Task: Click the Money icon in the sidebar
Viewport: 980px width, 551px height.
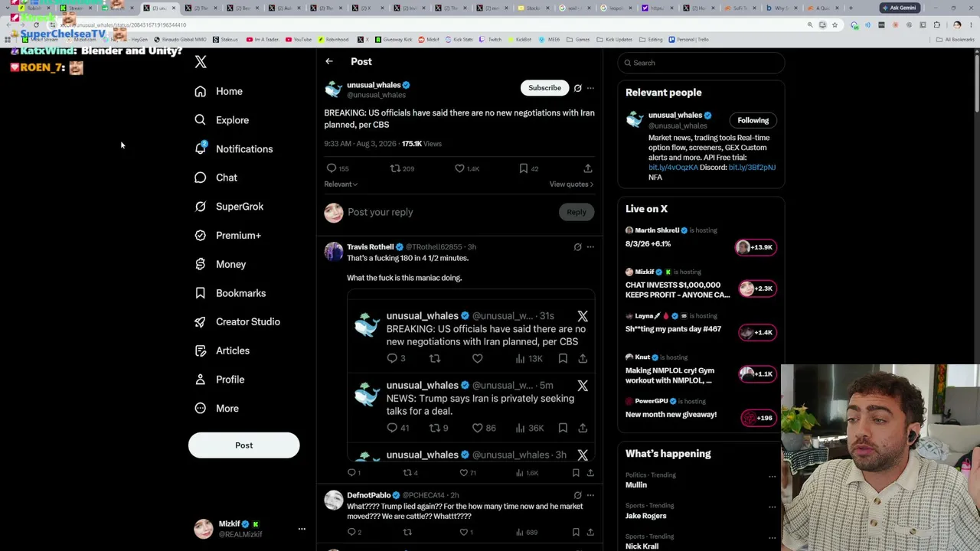Action: [201, 264]
